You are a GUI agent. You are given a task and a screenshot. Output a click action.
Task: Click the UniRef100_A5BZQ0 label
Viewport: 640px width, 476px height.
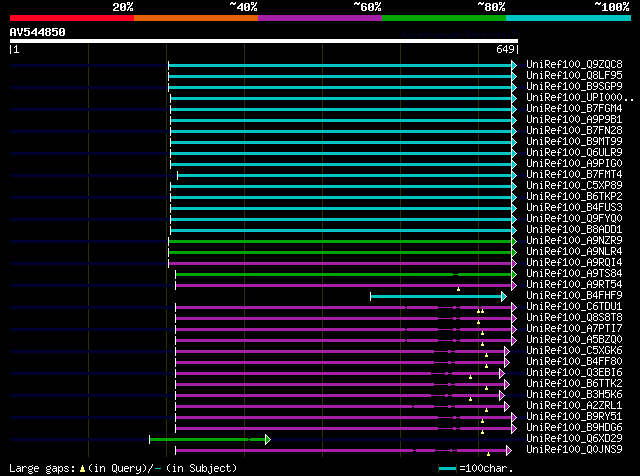point(574,340)
